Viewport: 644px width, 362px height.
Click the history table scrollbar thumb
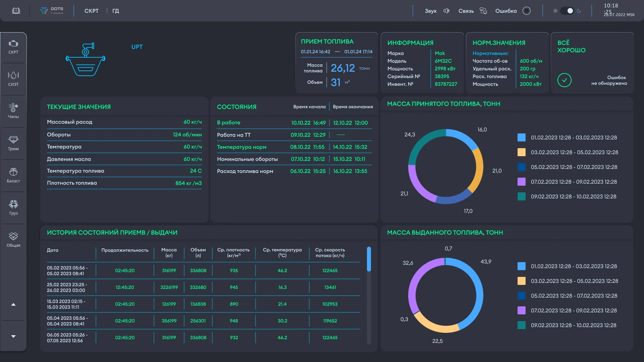point(369,259)
